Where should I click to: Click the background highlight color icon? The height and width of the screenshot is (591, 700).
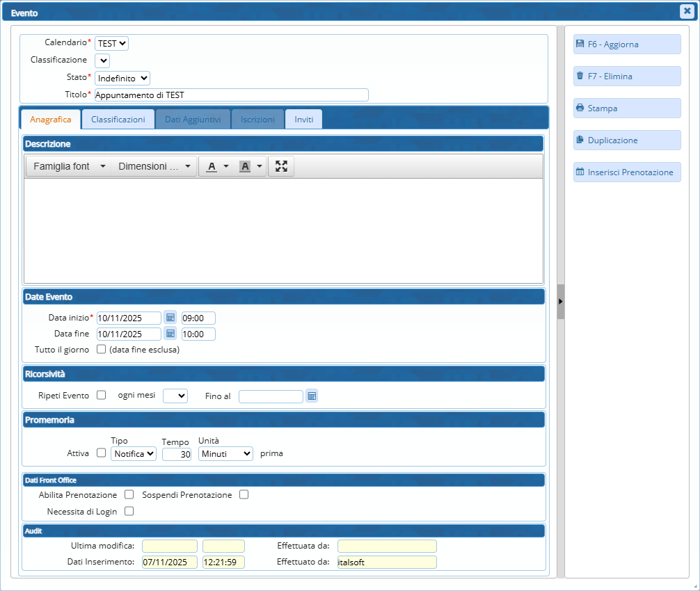coord(245,167)
